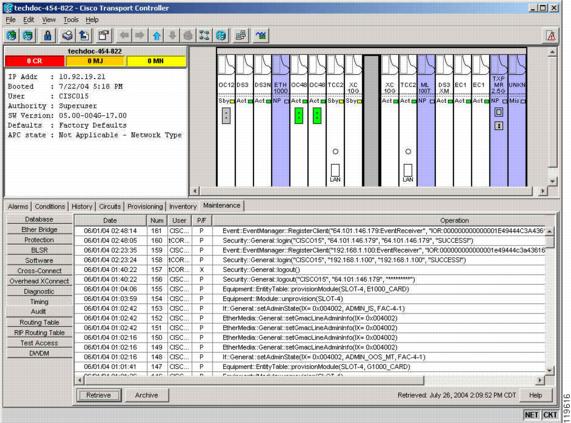Click the NET status bar indicator
This screenshot has height=423, width=571.
point(531,415)
